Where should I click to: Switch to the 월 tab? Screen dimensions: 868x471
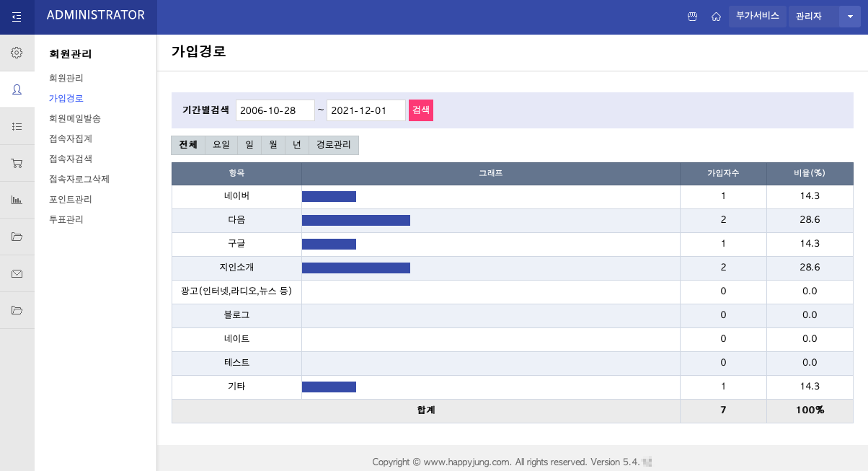pyautogui.click(x=273, y=145)
